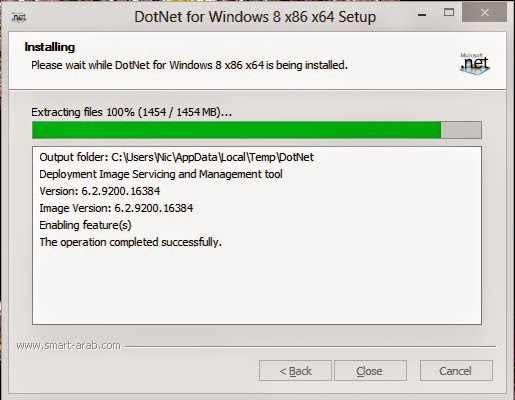Click the Back button
The height and width of the screenshot is (400, 515).
coord(295,370)
